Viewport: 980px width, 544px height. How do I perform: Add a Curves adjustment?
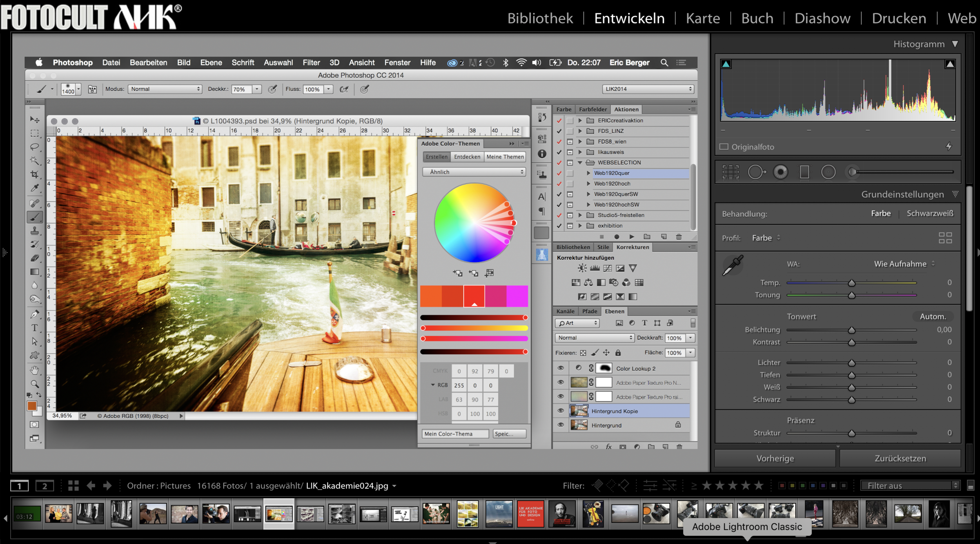607,268
